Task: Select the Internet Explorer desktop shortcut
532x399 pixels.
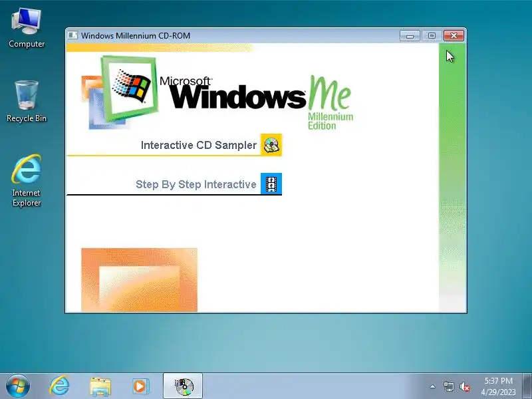Action: [x=27, y=180]
